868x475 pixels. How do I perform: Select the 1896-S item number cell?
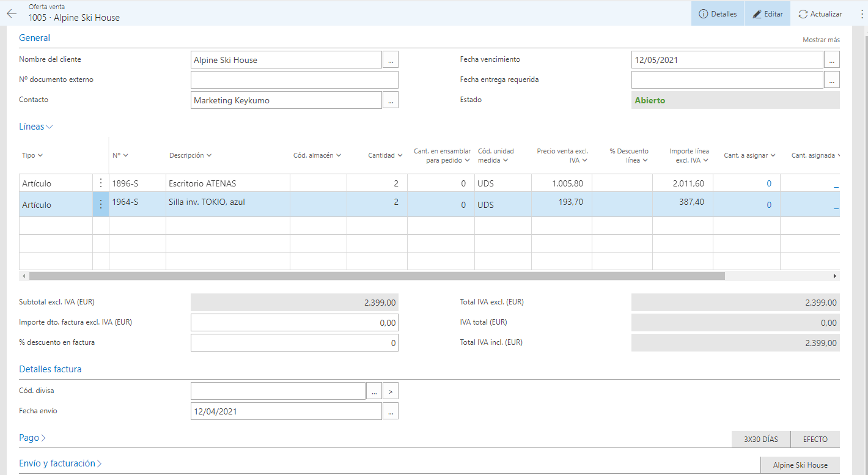138,183
